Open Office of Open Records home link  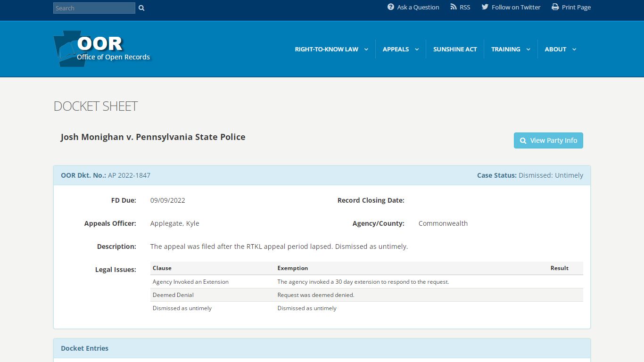click(114, 57)
